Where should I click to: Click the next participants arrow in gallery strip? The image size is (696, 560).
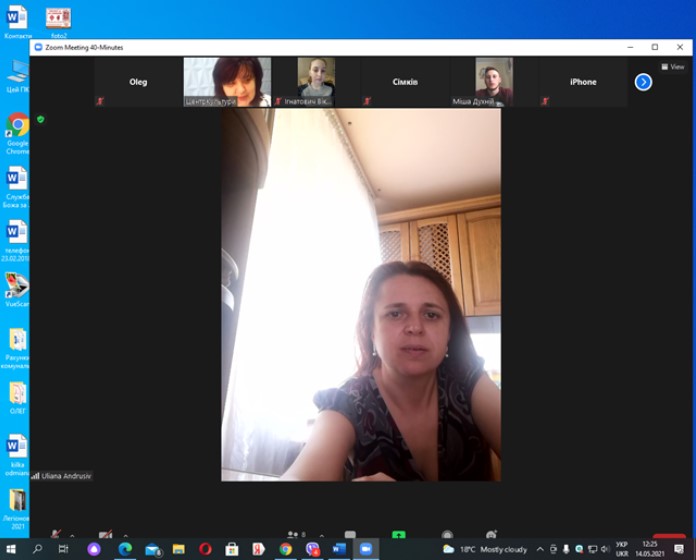pos(643,82)
